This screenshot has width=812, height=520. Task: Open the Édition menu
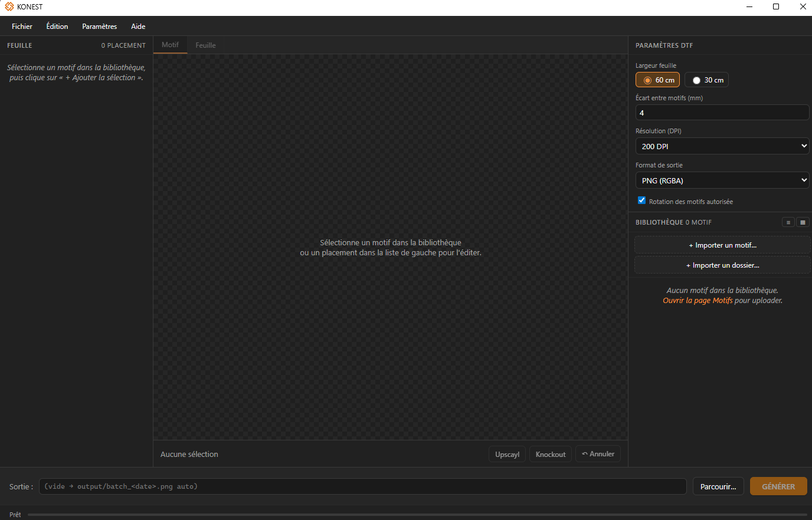tap(57, 27)
